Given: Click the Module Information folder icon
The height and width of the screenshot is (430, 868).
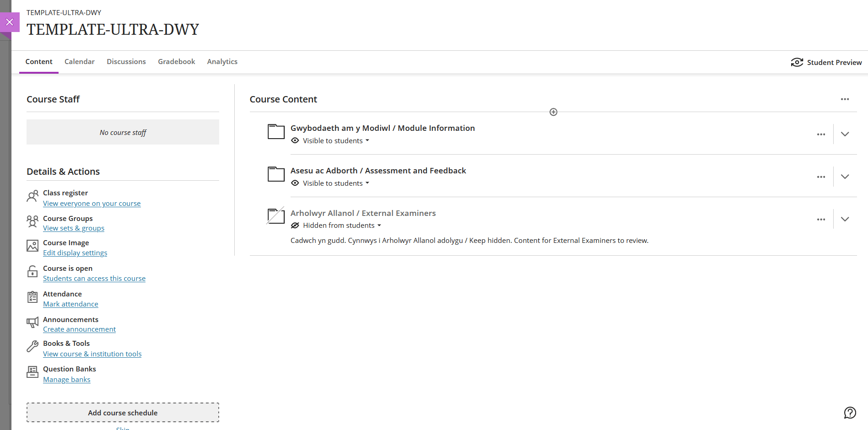Looking at the screenshot, I should [x=276, y=132].
